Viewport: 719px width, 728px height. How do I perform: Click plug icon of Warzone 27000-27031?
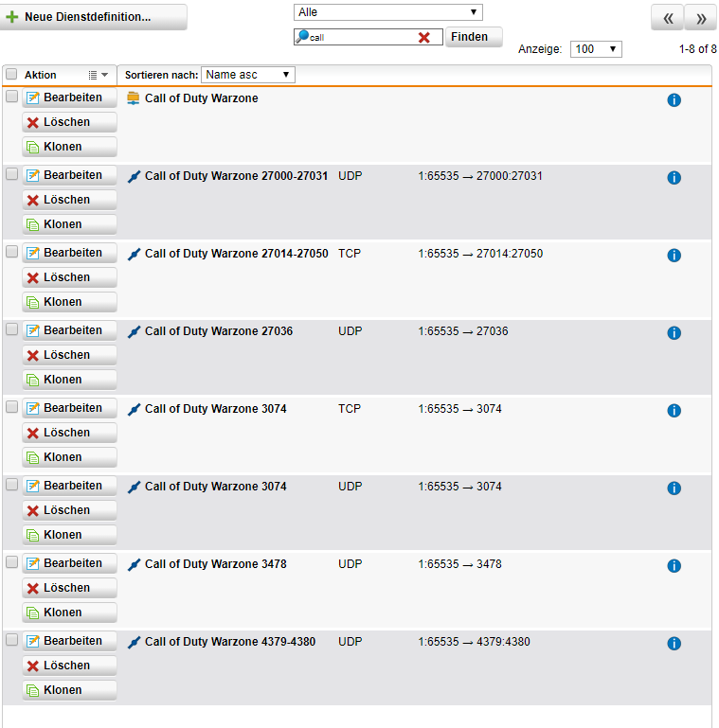134,176
